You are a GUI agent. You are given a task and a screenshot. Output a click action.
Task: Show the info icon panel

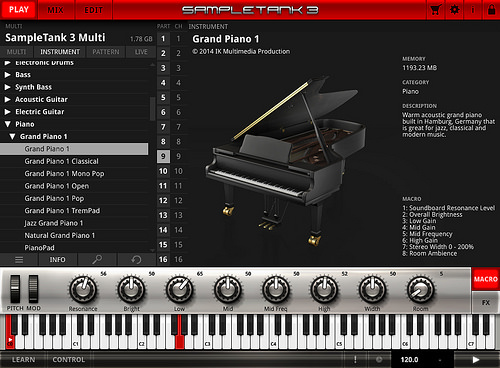473,10
